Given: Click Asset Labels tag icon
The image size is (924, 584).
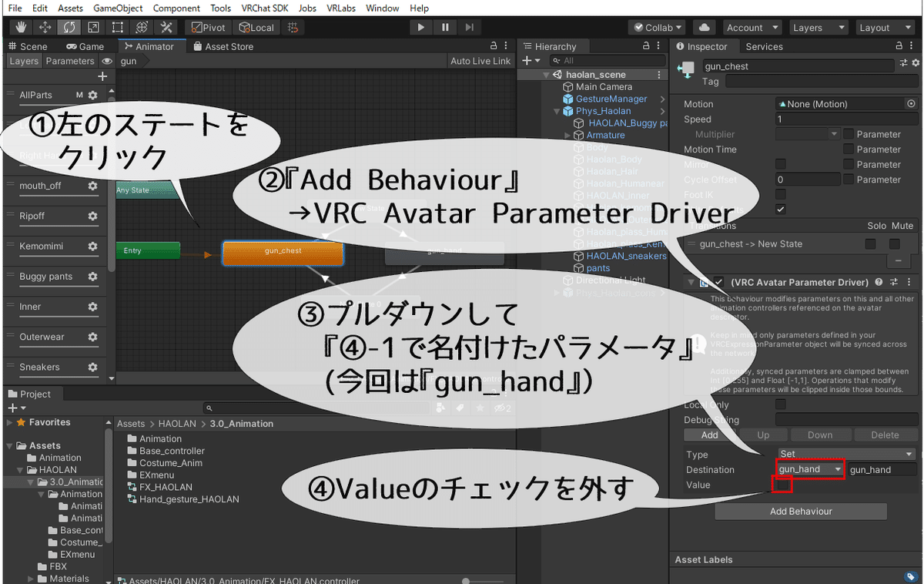Looking at the screenshot, I should (909, 576).
